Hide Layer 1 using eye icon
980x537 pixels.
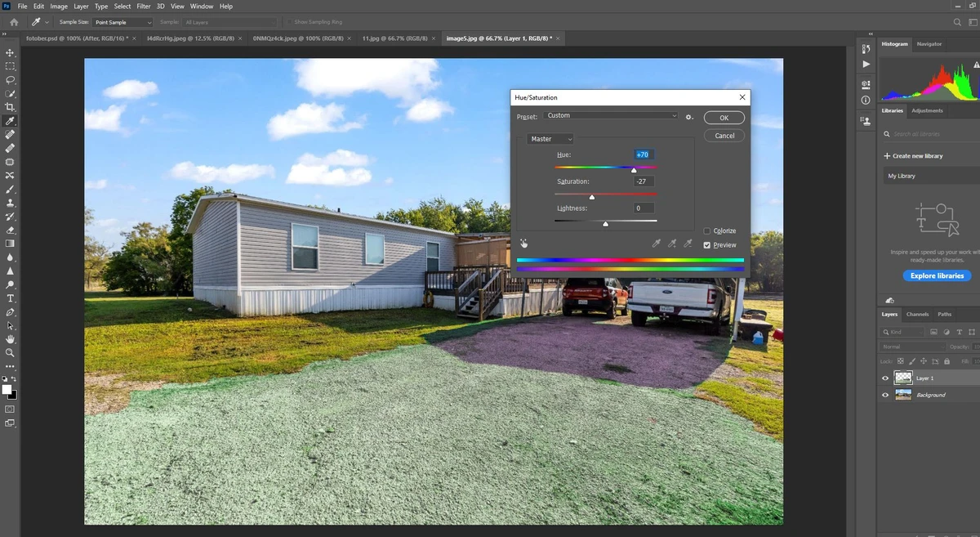885,378
